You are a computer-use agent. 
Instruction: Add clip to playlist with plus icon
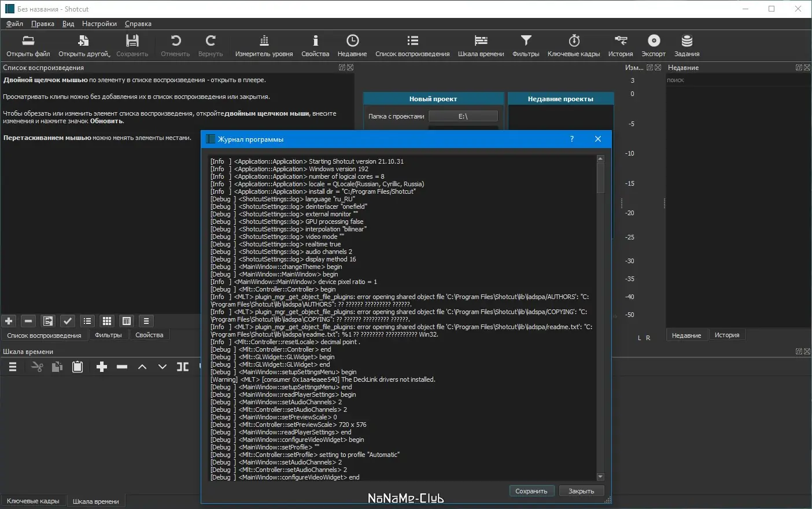coord(9,321)
